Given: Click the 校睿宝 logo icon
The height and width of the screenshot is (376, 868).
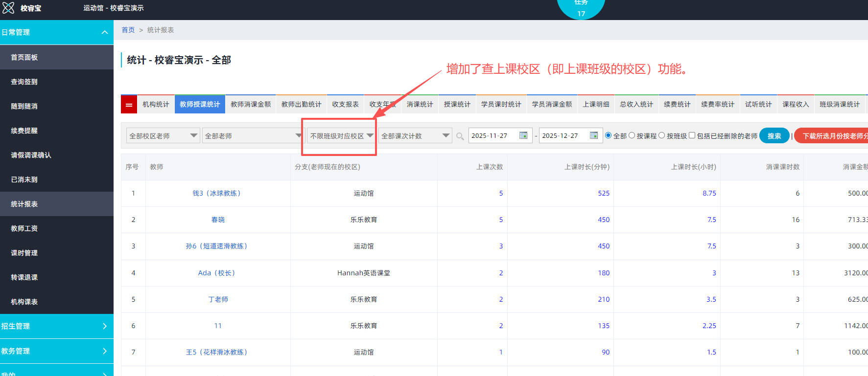Looking at the screenshot, I should pos(8,8).
